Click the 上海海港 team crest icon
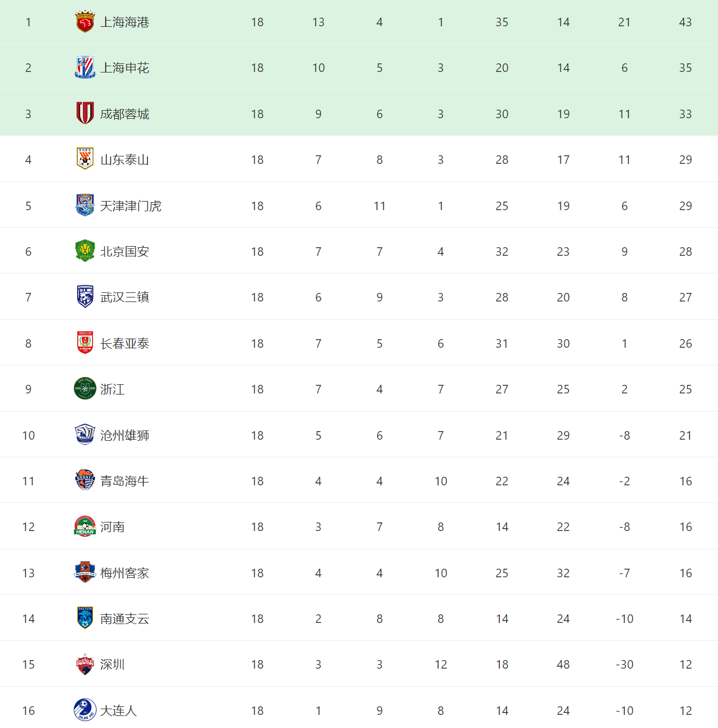Viewport: 718px width, 728px height. 85,22
